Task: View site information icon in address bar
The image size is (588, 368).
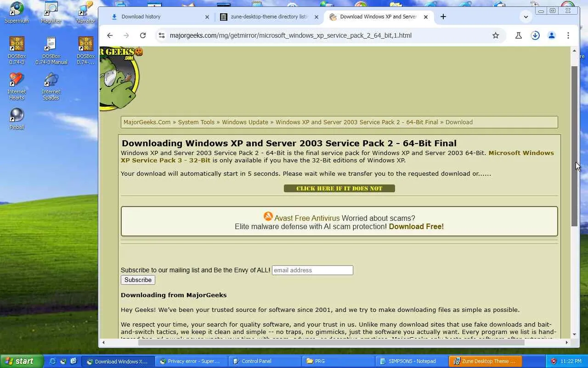Action: pyautogui.click(x=161, y=35)
